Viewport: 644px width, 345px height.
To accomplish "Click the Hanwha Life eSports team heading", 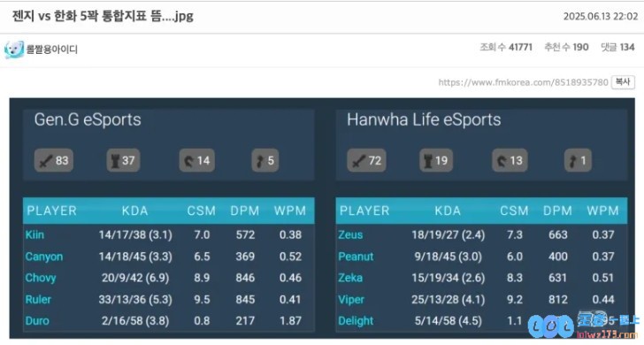I will (x=424, y=120).
